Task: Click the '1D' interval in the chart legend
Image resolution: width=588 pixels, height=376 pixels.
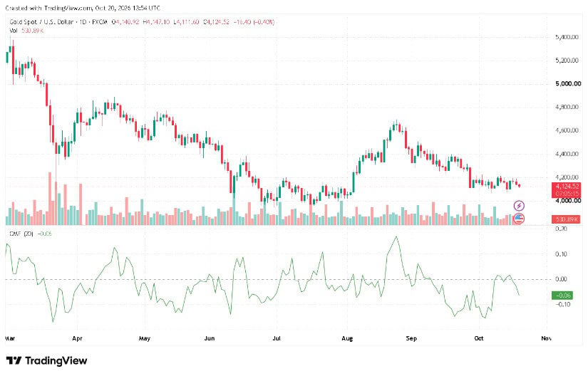Action: click(83, 22)
